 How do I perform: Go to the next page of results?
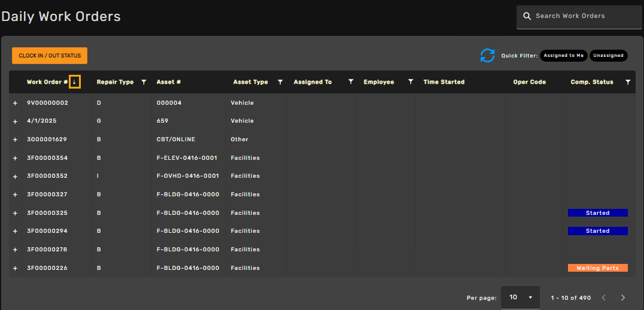pos(623,297)
